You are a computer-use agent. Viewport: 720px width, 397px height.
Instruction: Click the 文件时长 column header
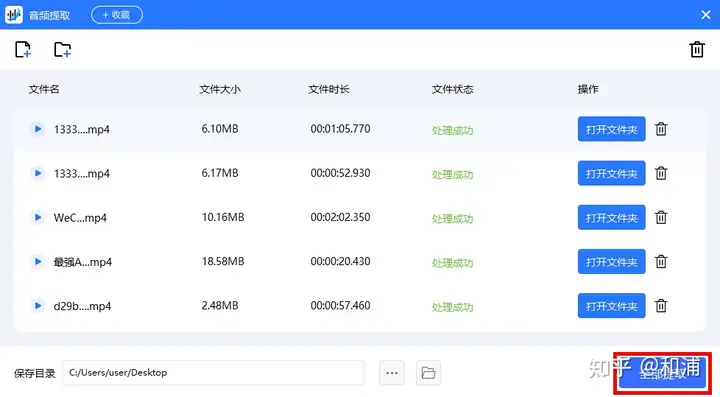click(329, 89)
